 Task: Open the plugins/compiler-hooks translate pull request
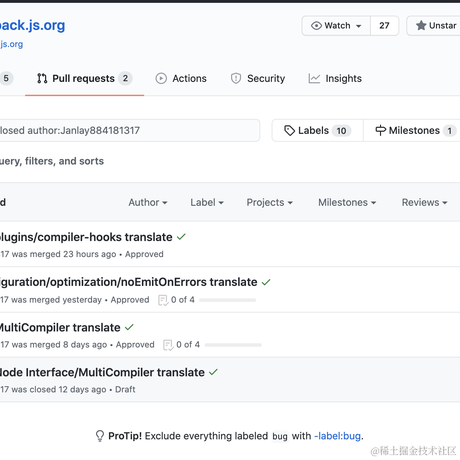86,237
